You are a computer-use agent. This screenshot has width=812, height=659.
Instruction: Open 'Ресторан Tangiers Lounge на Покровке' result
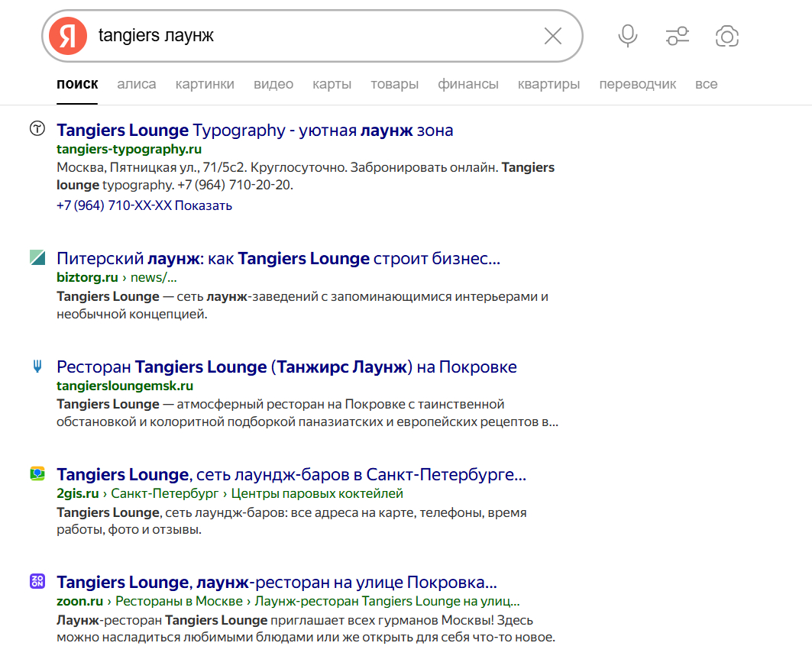click(x=286, y=367)
